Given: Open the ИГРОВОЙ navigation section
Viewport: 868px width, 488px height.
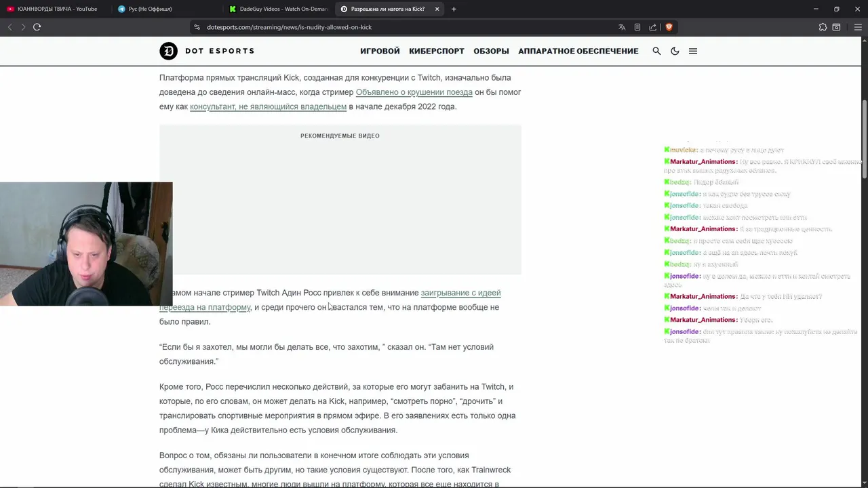Looking at the screenshot, I should pyautogui.click(x=380, y=51).
